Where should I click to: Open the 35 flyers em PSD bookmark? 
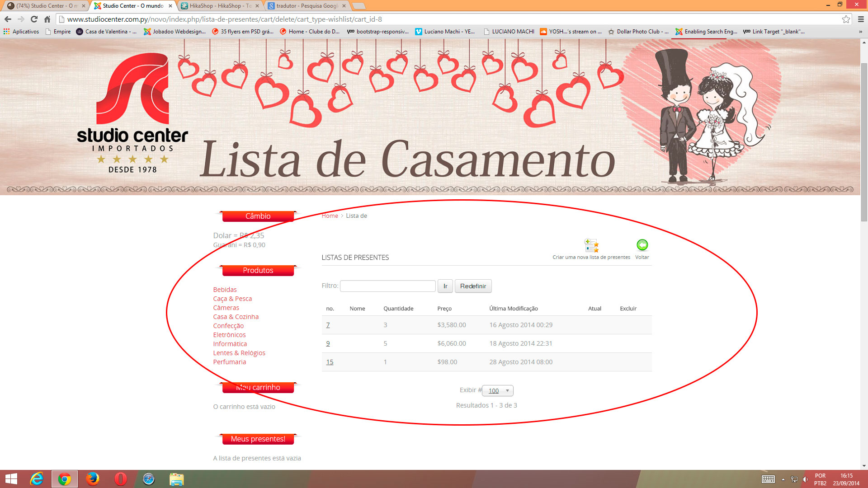point(243,32)
